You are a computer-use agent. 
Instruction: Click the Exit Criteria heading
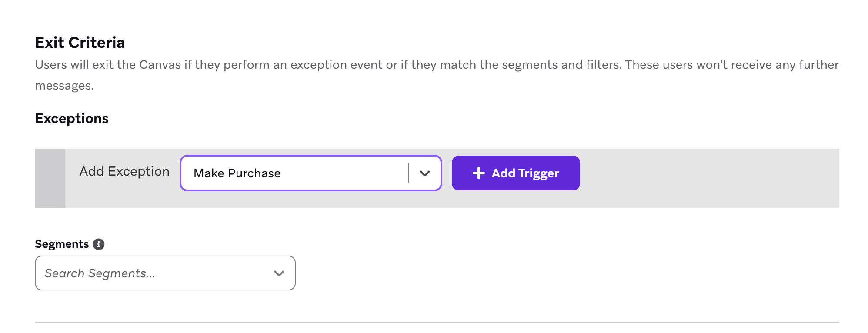80,43
